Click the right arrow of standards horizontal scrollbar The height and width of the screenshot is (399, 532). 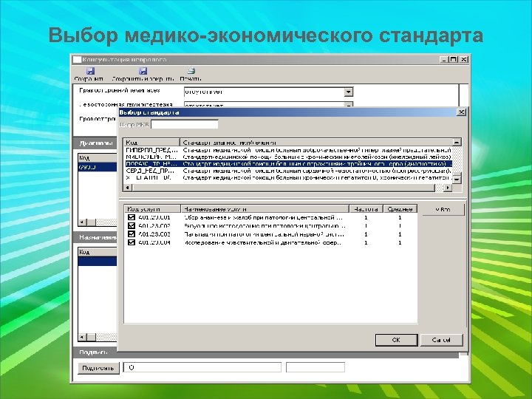click(448, 187)
